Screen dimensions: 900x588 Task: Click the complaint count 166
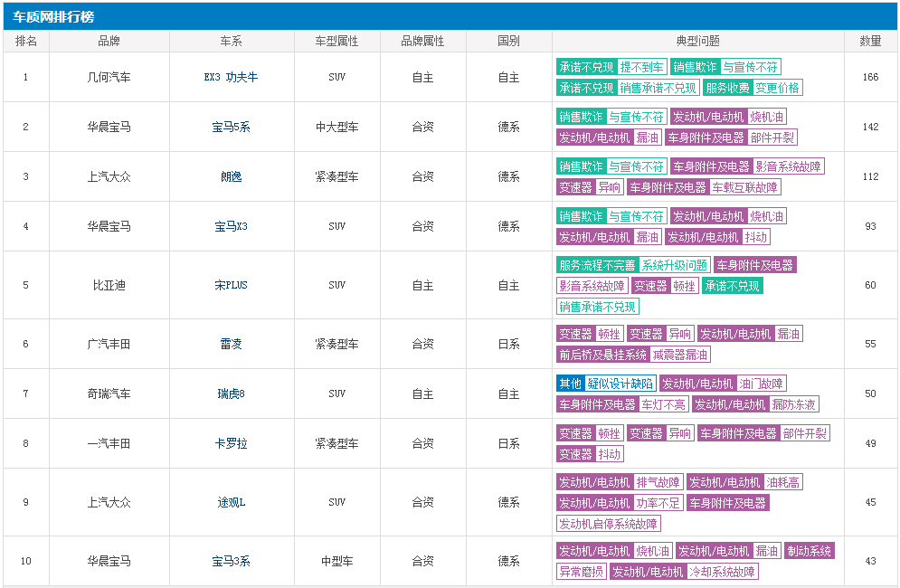[x=871, y=77]
